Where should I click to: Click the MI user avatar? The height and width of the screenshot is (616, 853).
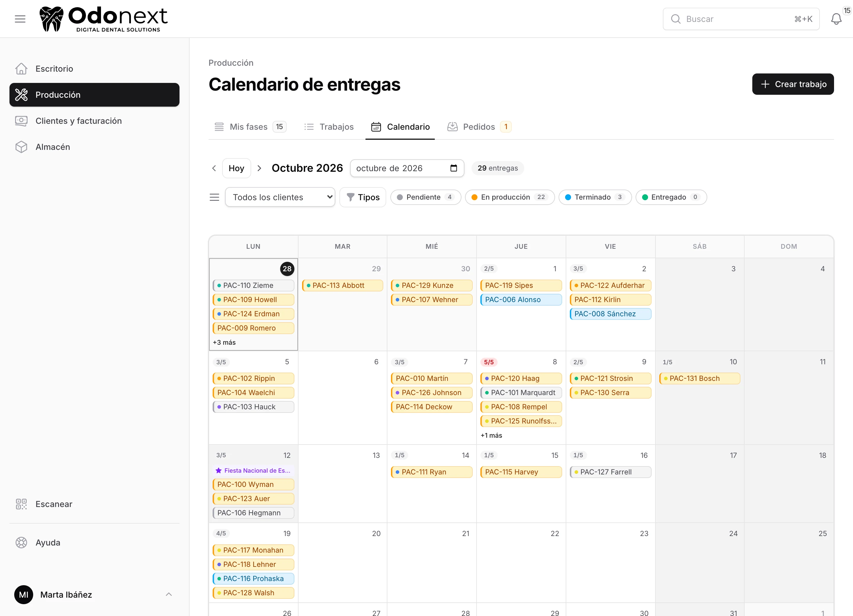[x=23, y=595]
